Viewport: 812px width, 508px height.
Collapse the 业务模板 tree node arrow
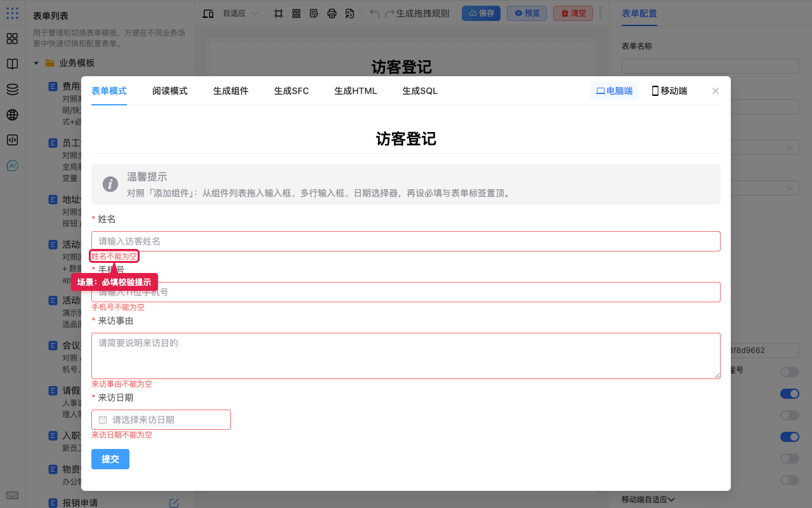coord(36,63)
